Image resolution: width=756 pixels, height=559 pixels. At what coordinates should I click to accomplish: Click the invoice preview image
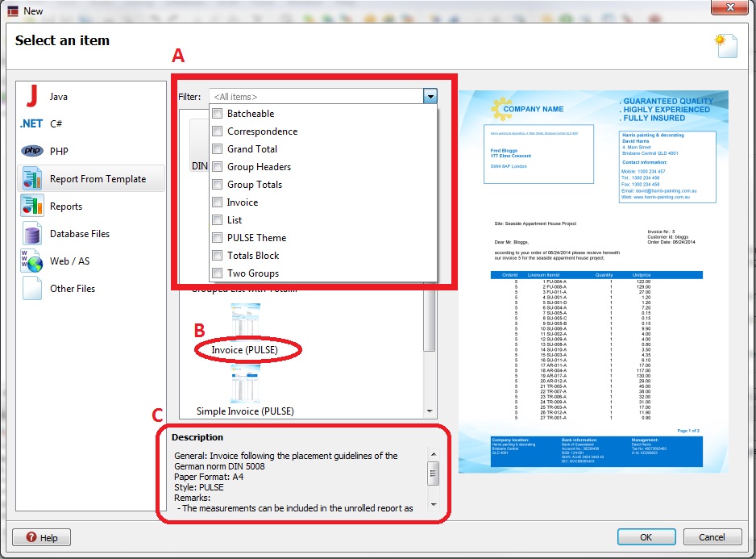593,282
